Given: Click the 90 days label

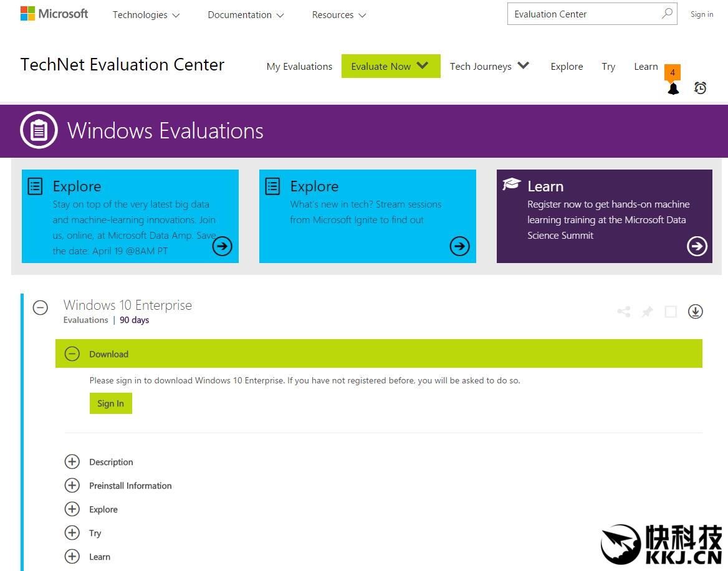Looking at the screenshot, I should 134,320.
